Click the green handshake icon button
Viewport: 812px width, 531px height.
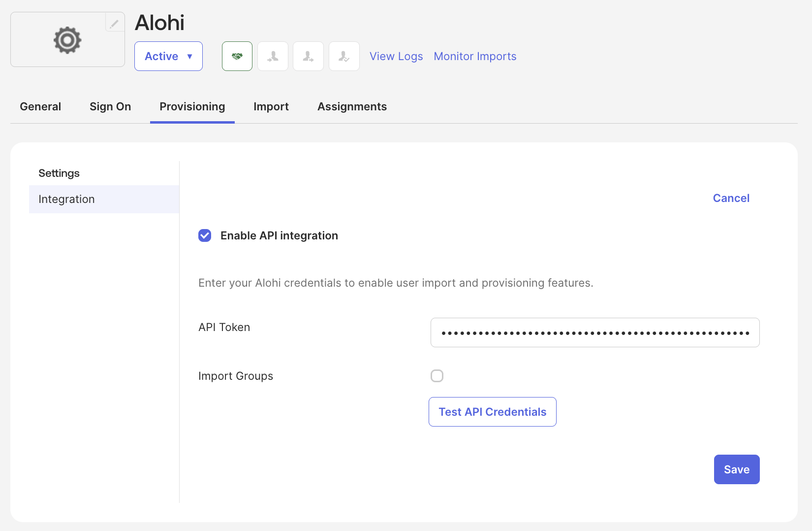point(237,56)
